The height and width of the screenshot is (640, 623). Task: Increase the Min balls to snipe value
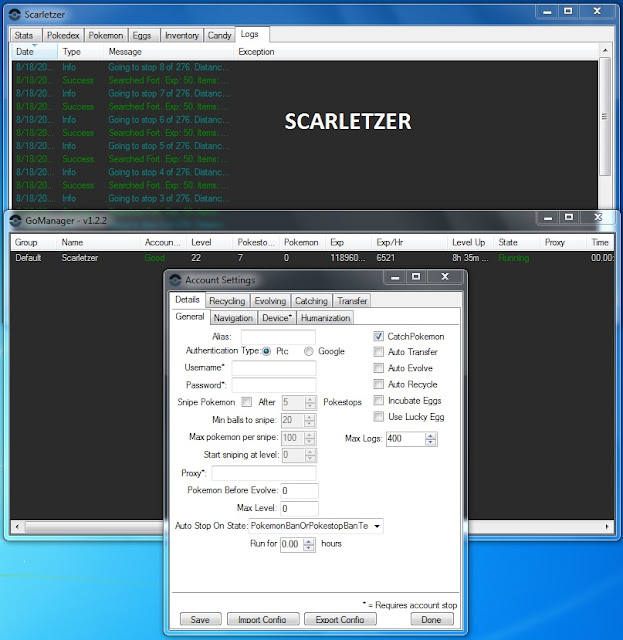(309, 417)
